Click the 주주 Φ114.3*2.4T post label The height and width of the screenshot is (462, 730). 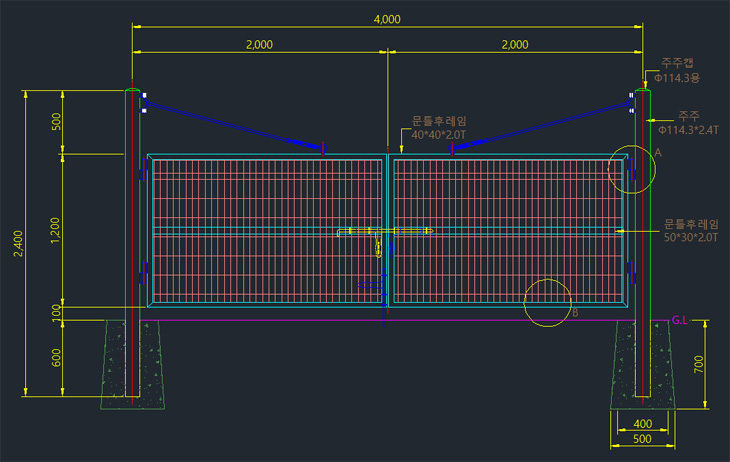[688, 121]
